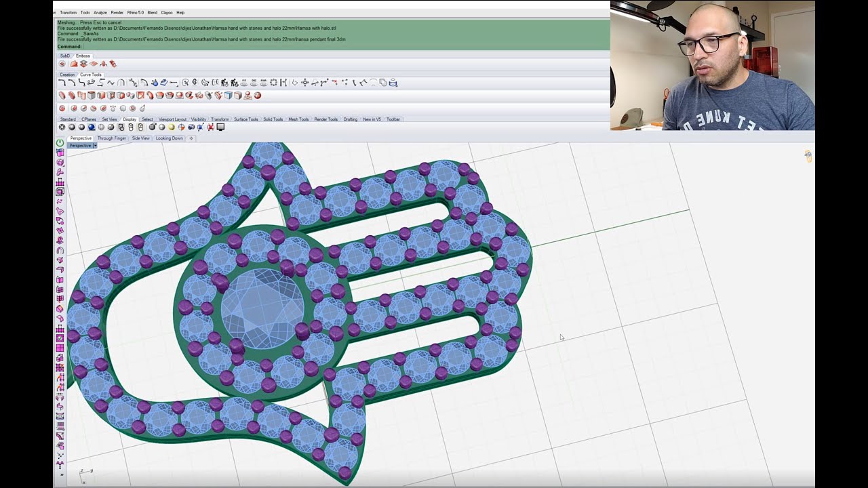
Task: Open the Analyze menu
Action: pyautogui.click(x=100, y=12)
